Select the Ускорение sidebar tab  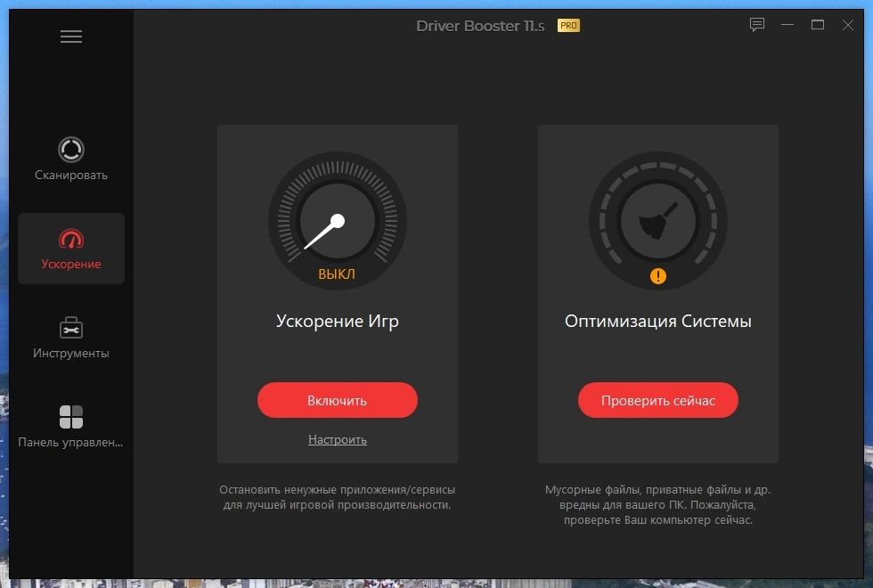click(71, 249)
